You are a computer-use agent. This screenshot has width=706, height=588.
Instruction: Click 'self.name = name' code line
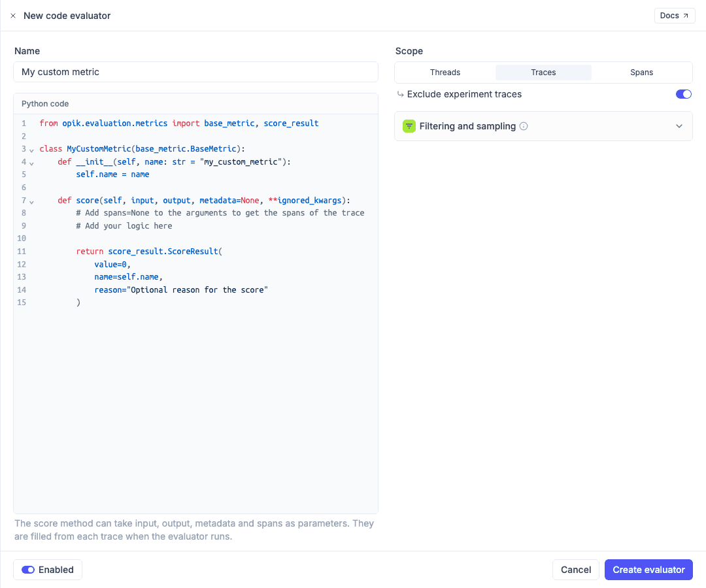pos(112,174)
